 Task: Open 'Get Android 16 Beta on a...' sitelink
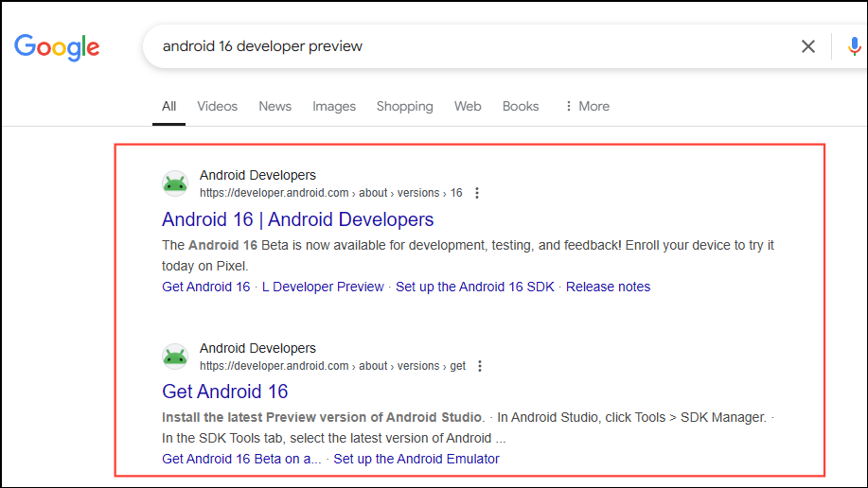point(241,459)
